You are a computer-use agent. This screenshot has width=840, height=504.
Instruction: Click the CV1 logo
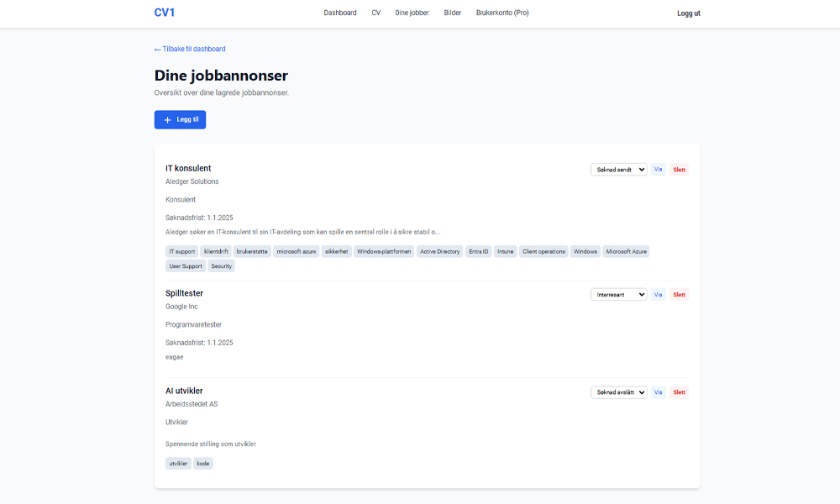coord(165,13)
